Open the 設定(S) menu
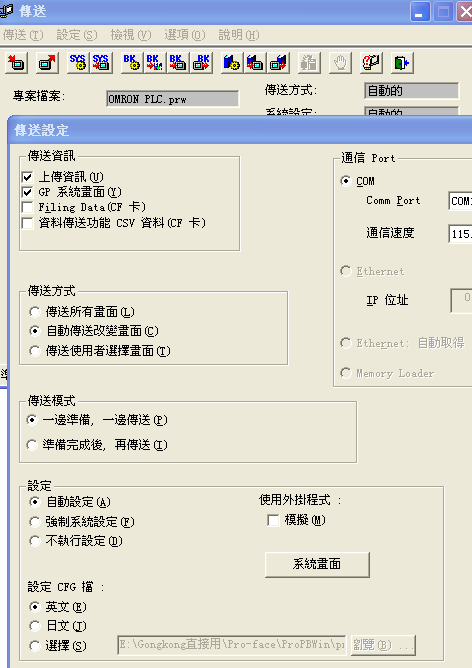472x668 pixels. [x=77, y=35]
